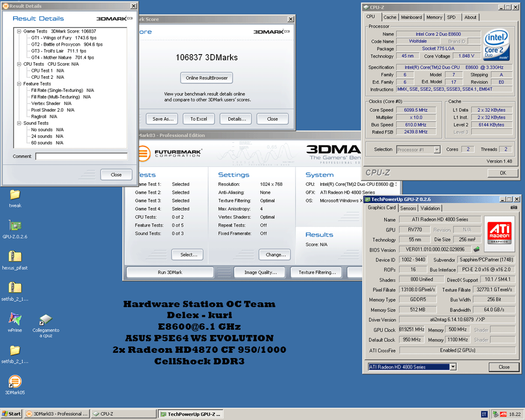Open the Collegamento a cpuz shortcut
The height and width of the screenshot is (420, 525).
pos(46,320)
